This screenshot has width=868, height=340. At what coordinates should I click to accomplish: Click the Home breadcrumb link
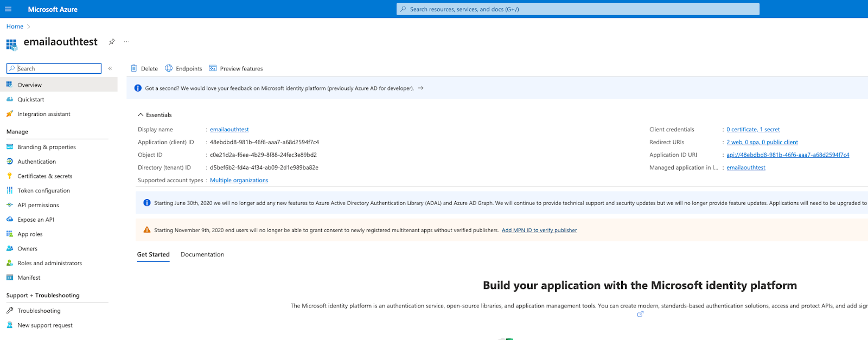coord(15,27)
